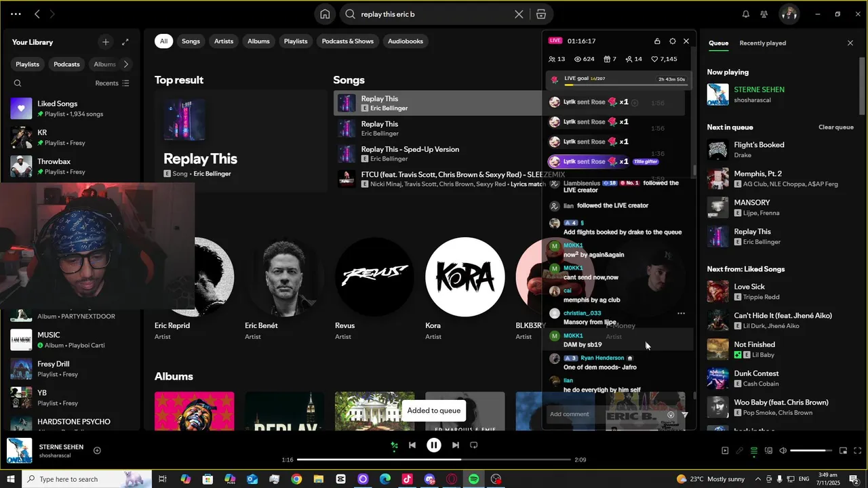This screenshot has width=868, height=488.
Task: Seek within the song progress bar
Action: pos(433,460)
